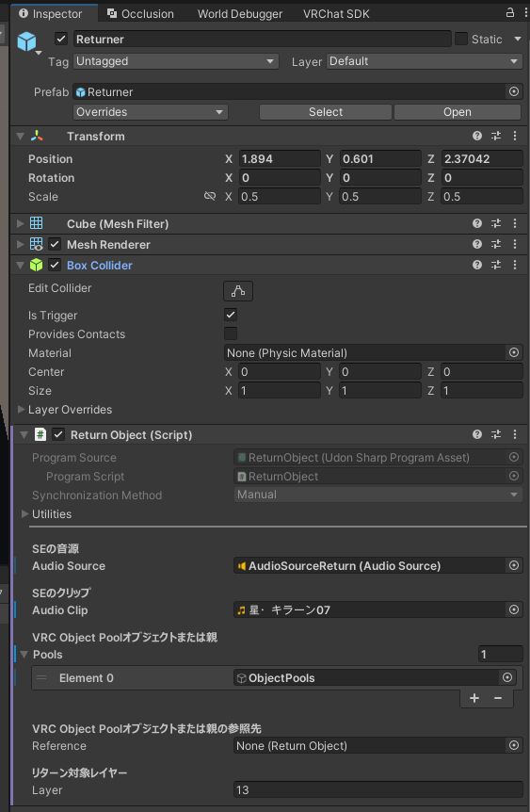
Task: Open the Overrides dropdown
Action: 150,112
